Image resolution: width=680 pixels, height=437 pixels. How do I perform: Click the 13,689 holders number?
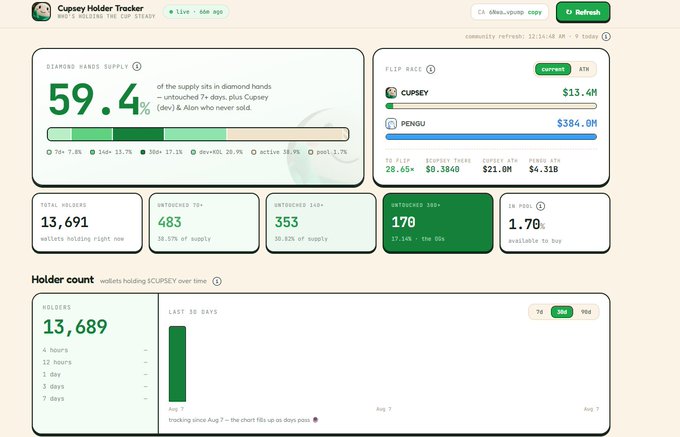(75, 327)
